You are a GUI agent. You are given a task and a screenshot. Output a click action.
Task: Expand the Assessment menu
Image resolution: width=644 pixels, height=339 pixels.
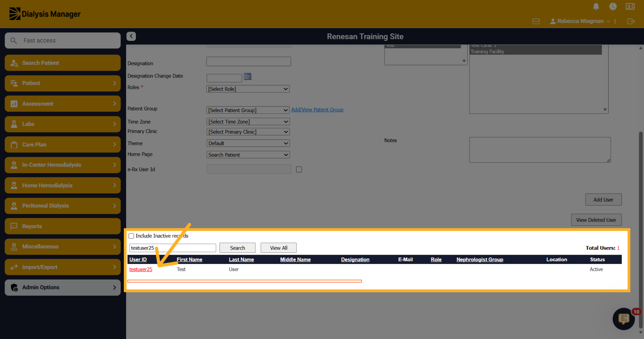pos(63,104)
